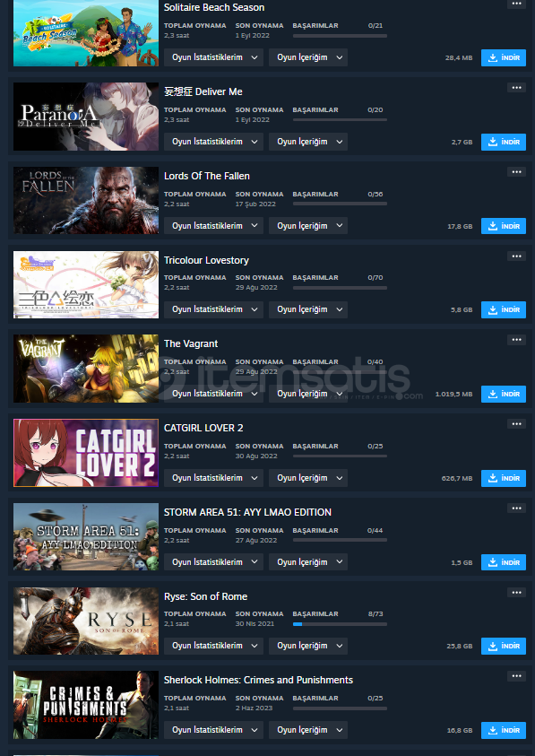Image resolution: width=535 pixels, height=756 pixels.
Task: Open three-dot options for The Vagrant
Action: pos(516,340)
